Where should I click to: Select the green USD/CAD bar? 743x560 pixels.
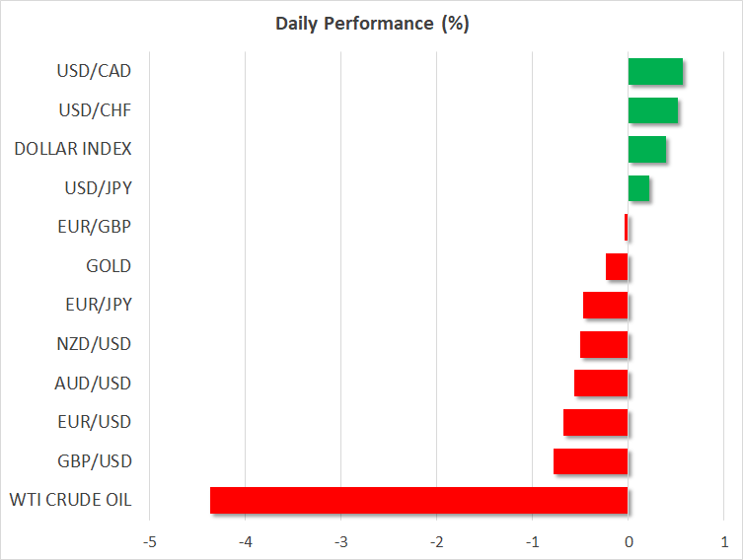pos(655,72)
